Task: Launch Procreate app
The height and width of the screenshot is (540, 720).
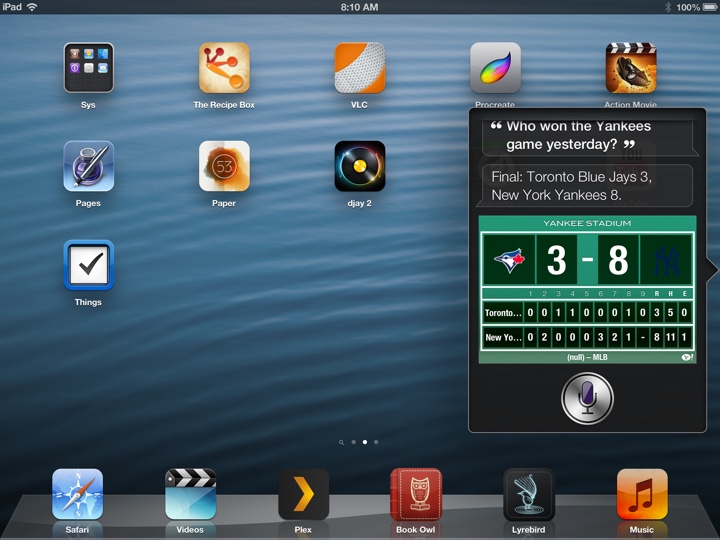Action: pos(495,68)
